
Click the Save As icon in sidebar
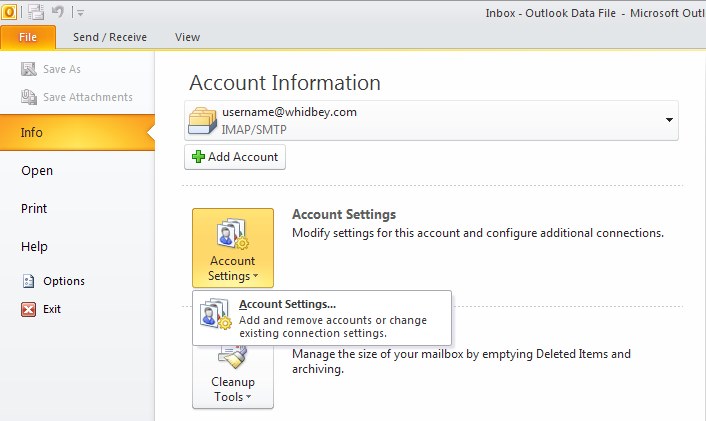tap(28, 69)
